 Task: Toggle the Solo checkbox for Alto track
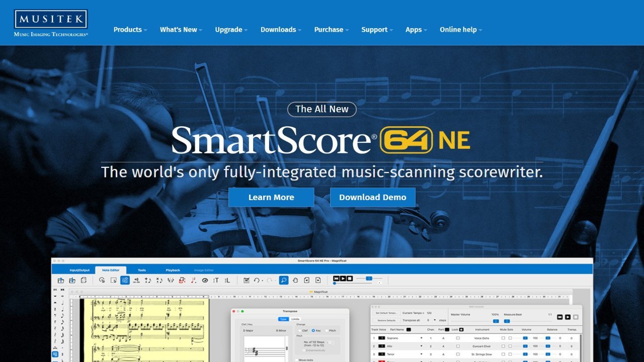point(510,346)
